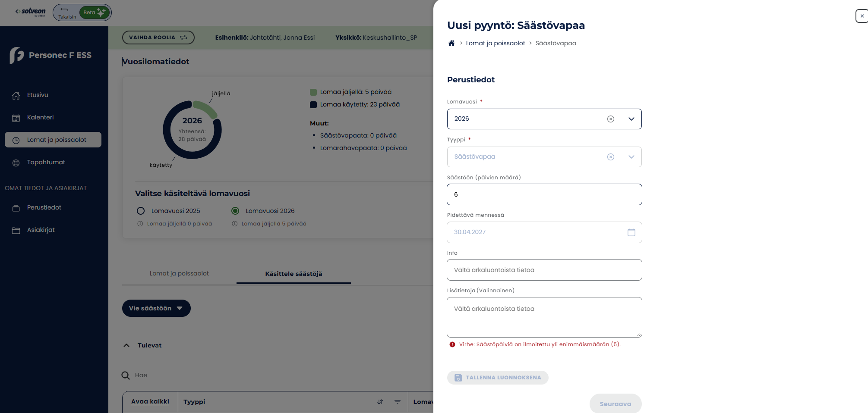Clear the Lomavuosi 2026 selection

point(611,119)
